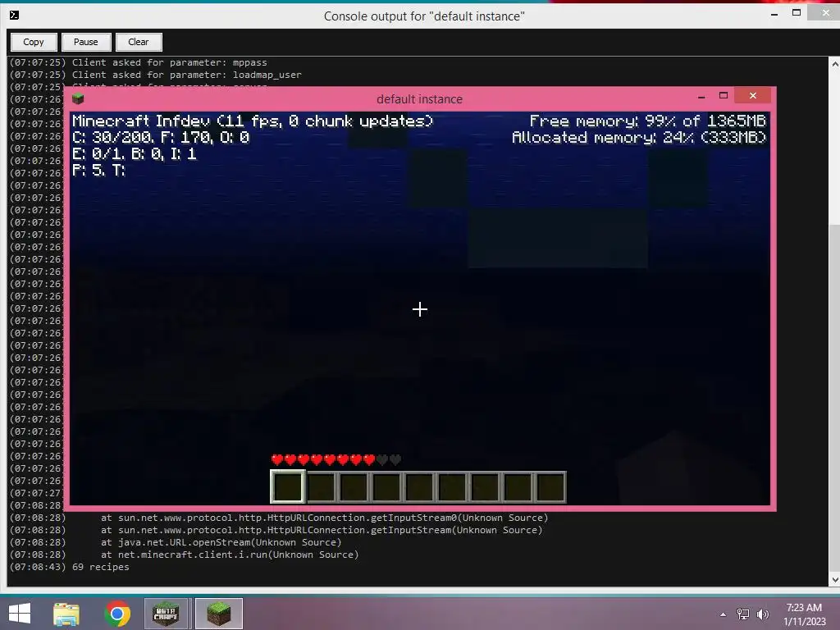Minimize the default instance window
This screenshot has height=630, width=840.
click(x=701, y=97)
